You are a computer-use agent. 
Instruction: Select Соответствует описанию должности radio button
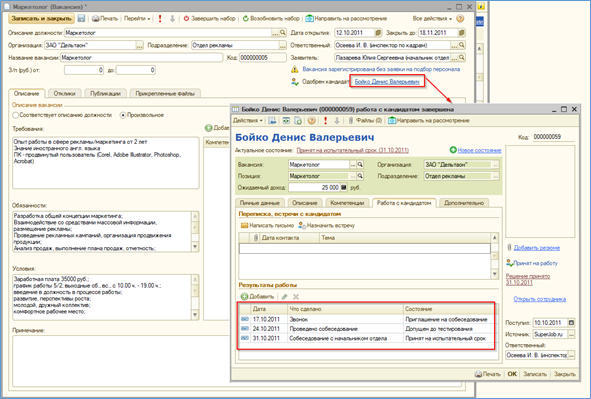coord(15,115)
